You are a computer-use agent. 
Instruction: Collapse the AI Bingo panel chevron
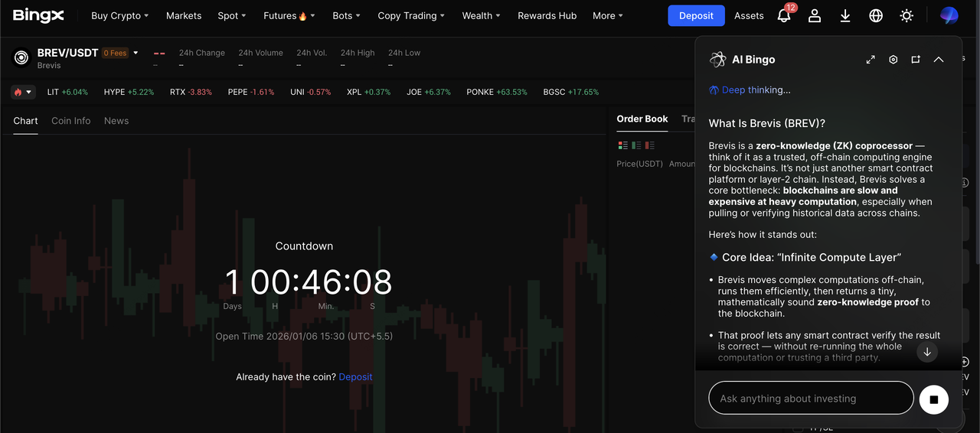(x=939, y=60)
